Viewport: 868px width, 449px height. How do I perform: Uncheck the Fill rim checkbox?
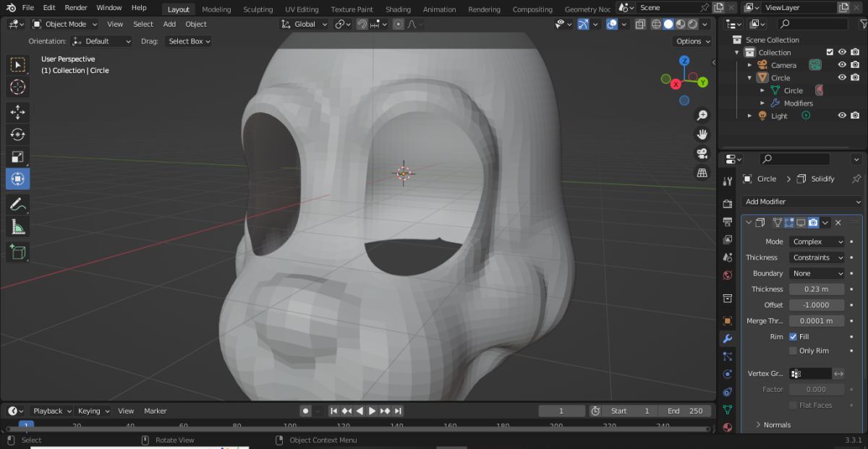[793, 337]
